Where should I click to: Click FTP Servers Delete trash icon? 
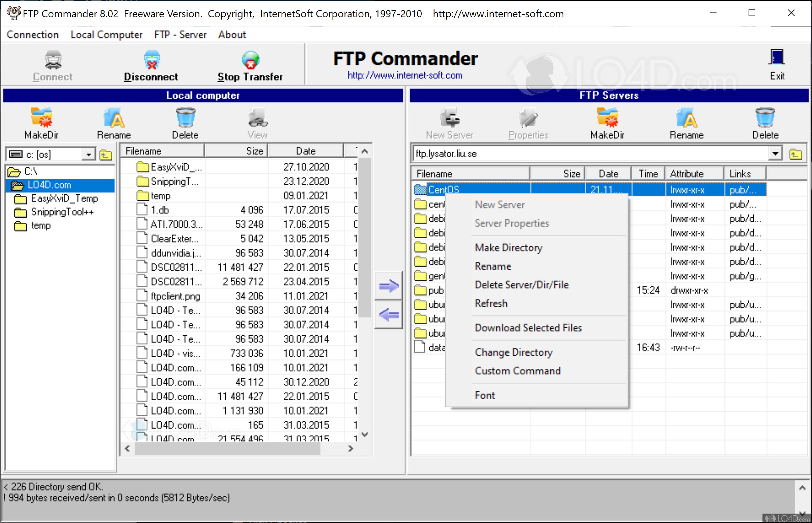(x=765, y=117)
